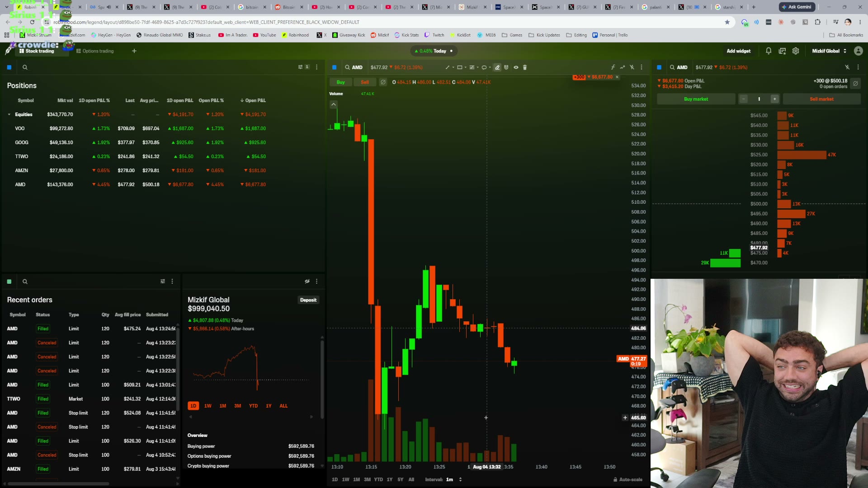The width and height of the screenshot is (868, 488).
Task: Open a new browser tab
Action: pyautogui.click(x=754, y=7)
